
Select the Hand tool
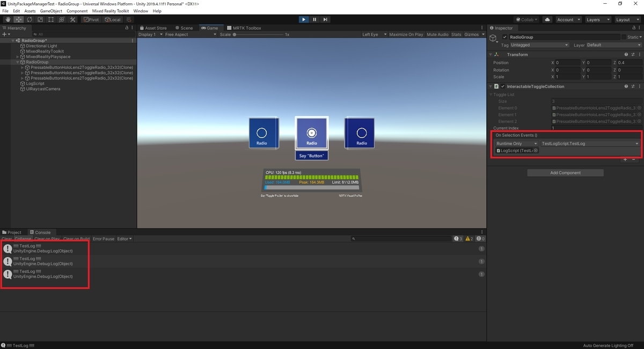coord(8,20)
